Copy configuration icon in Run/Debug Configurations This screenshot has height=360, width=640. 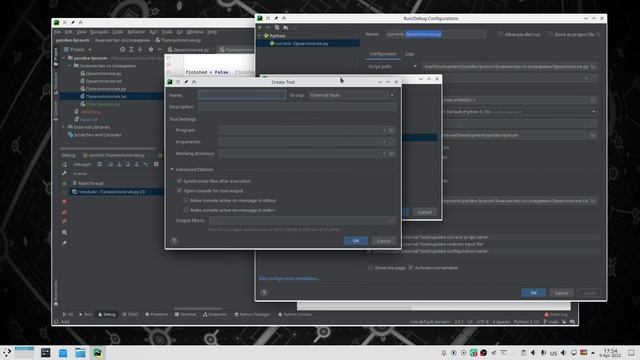[x=277, y=27]
